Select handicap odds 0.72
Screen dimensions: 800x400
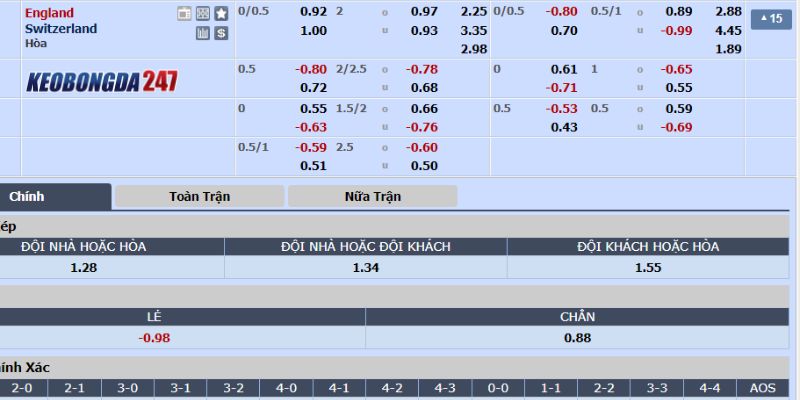tap(313, 88)
